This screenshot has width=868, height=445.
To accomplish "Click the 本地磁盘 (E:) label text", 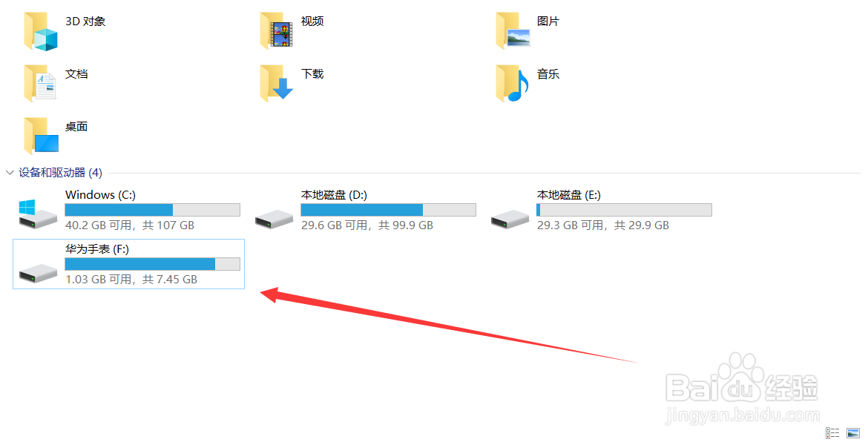I will (x=568, y=195).
